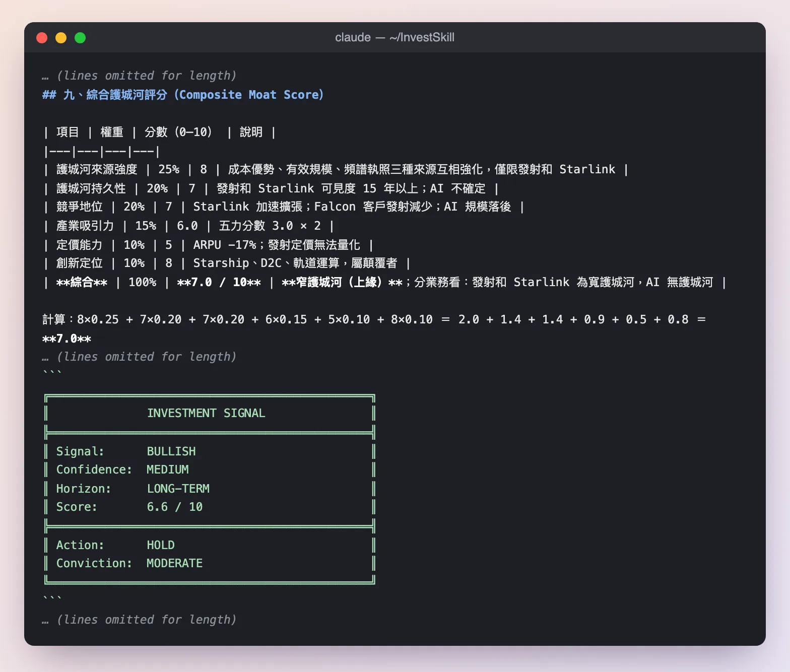Select the "創新定位" row label
790x672 pixels.
79,263
